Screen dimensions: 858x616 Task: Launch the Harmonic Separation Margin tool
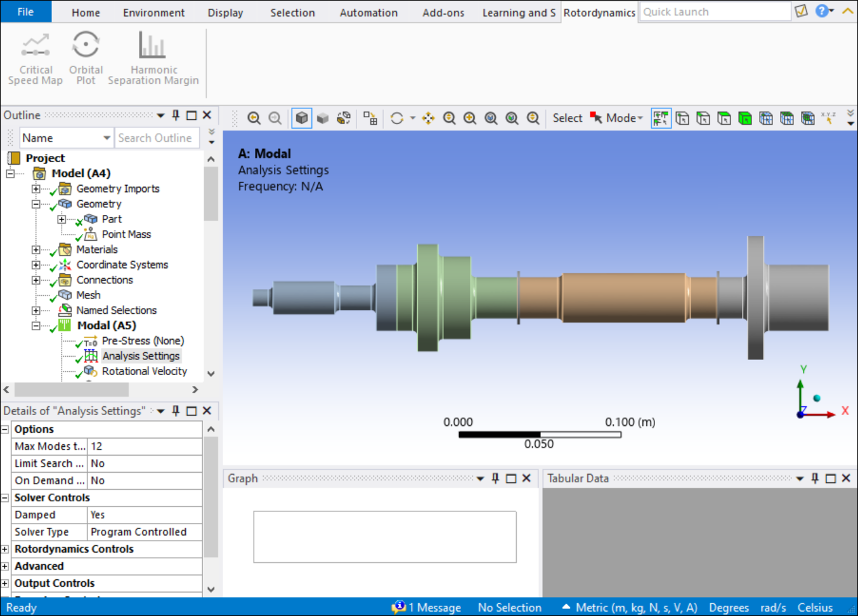tap(153, 57)
